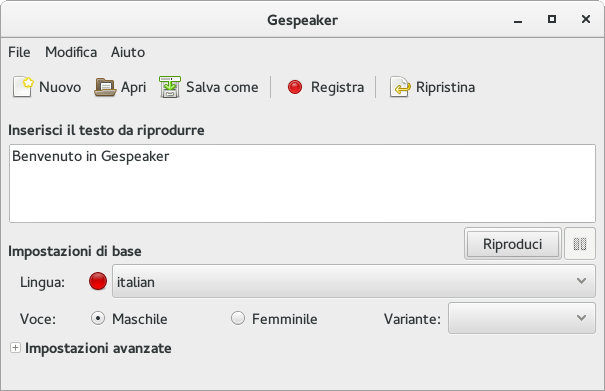This screenshot has width=605, height=391.
Task: Select the Femminile voice radio button
Action: (238, 318)
